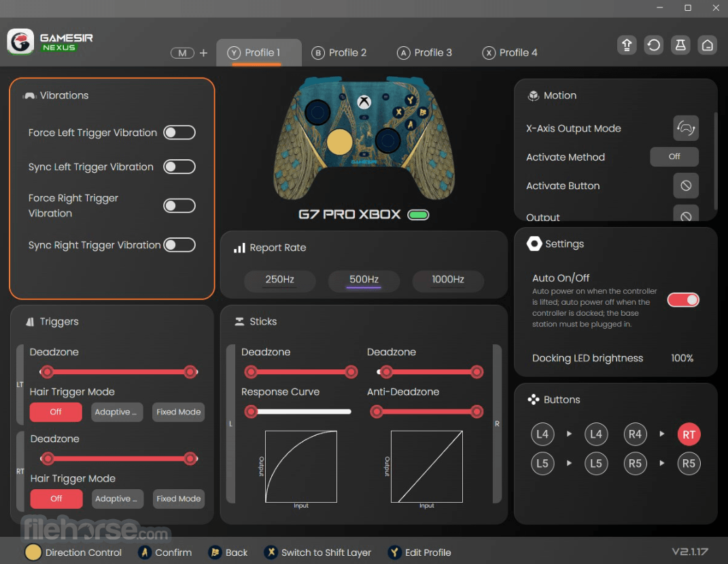This screenshot has width=728, height=564.
Task: Click the Motion panel scrollbar
Action: click(x=716, y=161)
